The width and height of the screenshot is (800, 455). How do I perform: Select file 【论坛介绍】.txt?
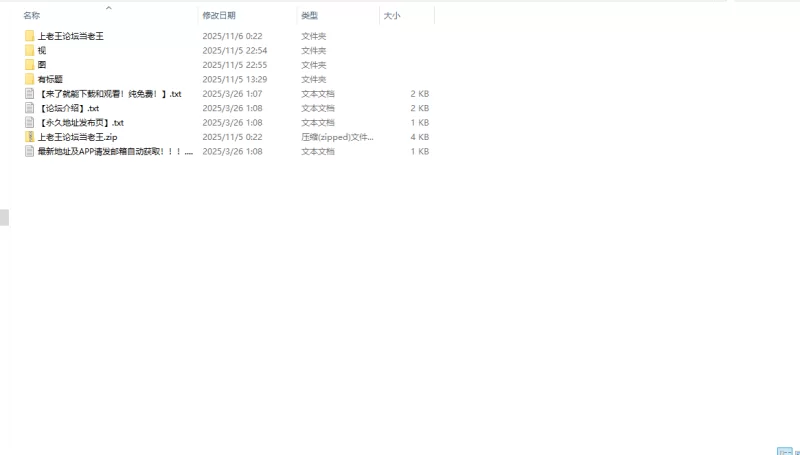[68, 108]
